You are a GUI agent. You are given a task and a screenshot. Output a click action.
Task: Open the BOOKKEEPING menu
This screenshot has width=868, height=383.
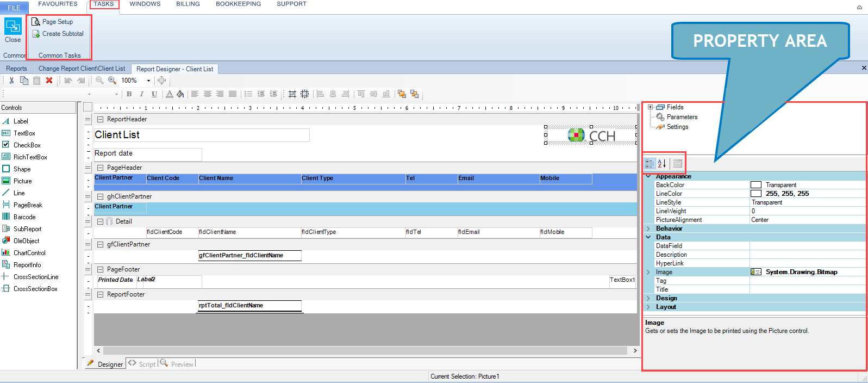pyautogui.click(x=238, y=4)
